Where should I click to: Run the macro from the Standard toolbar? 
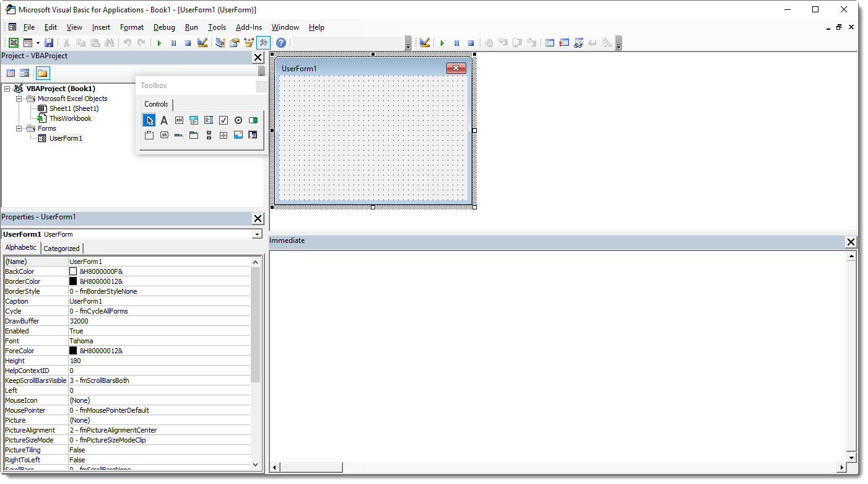coord(159,43)
